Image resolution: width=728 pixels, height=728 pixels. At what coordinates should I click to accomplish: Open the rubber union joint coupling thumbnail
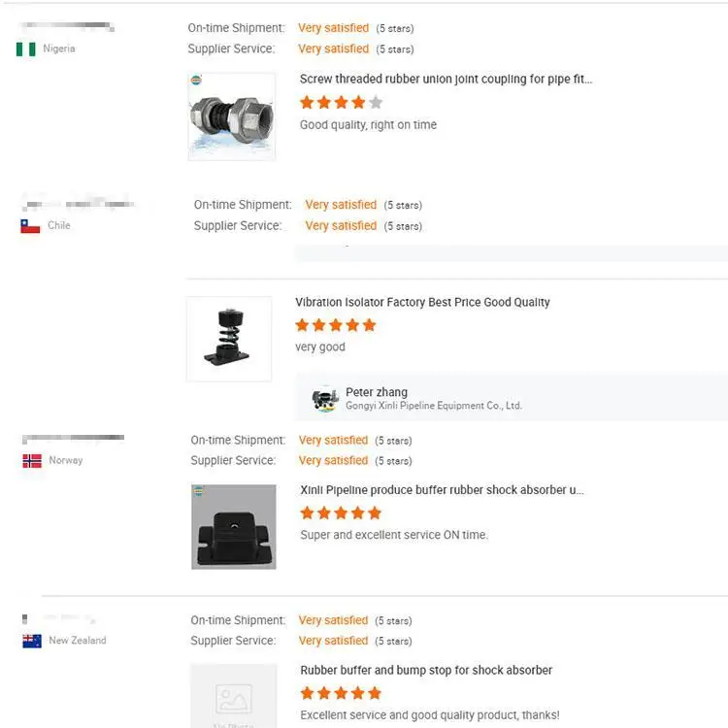(x=231, y=116)
